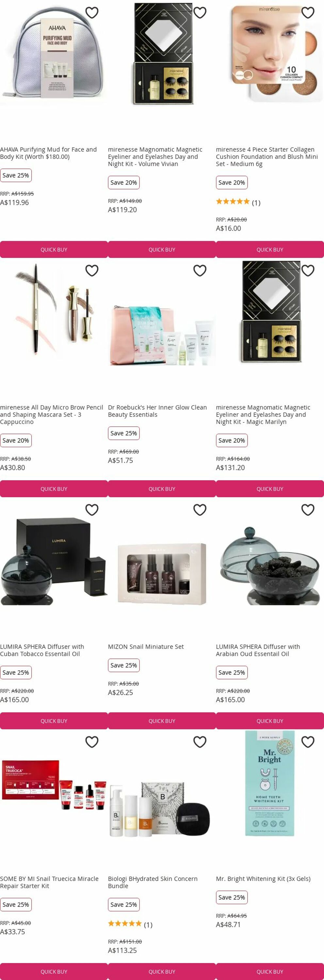Add MIZON Snail Miniature Set to wishlist

tap(200, 510)
